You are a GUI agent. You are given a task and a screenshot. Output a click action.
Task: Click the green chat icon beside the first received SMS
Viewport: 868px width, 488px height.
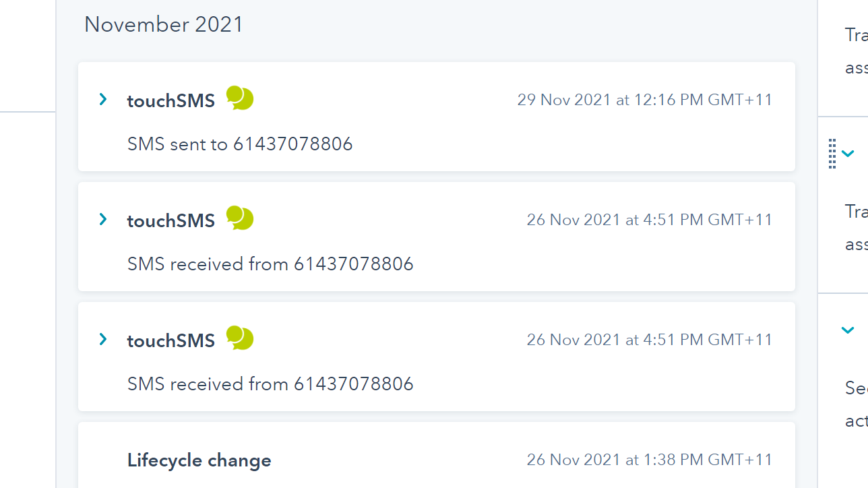(x=239, y=218)
